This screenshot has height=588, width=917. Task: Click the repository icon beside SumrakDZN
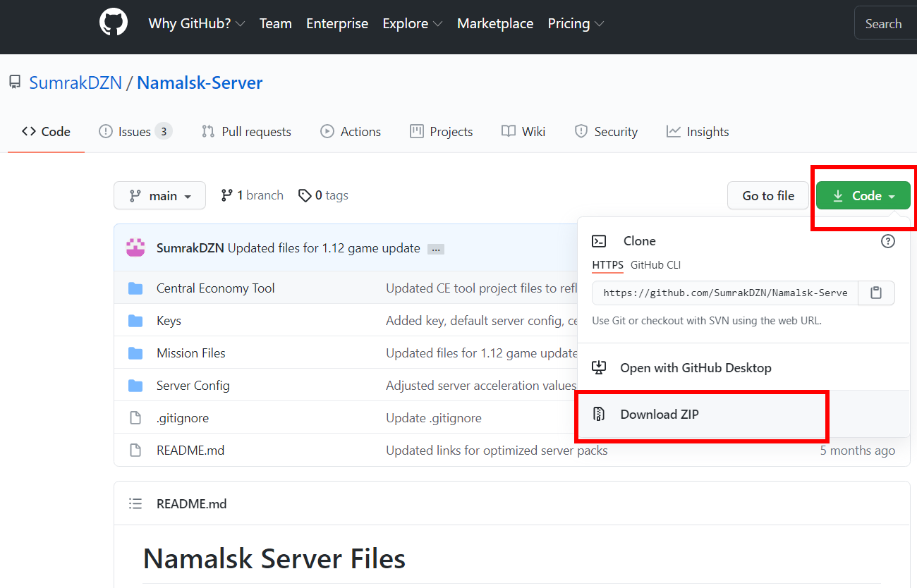15,82
